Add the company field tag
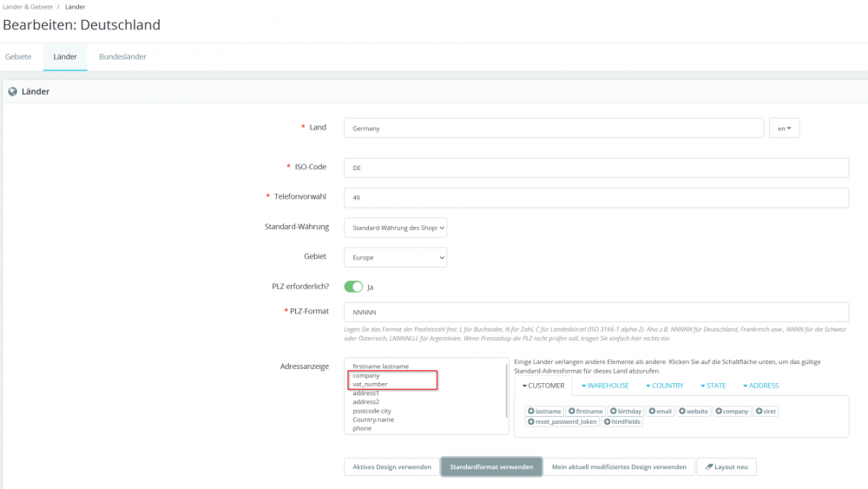 pos(732,411)
